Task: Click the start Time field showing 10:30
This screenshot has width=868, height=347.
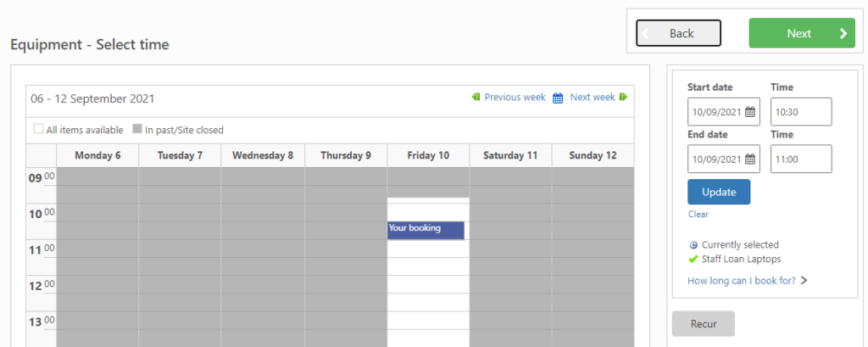Action: pos(801,112)
